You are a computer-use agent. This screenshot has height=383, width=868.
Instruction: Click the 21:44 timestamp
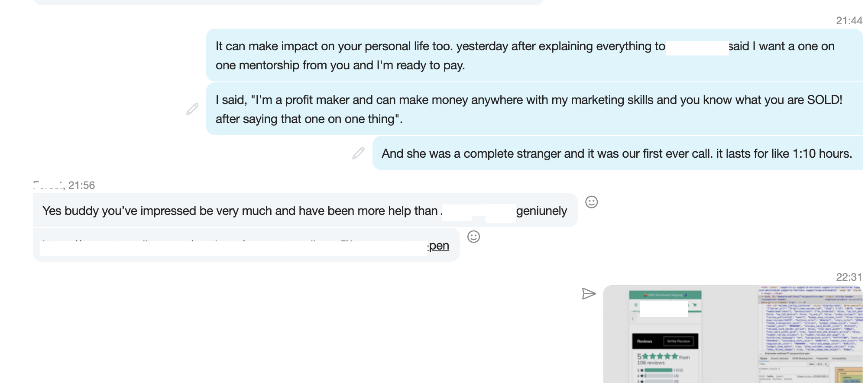point(849,20)
